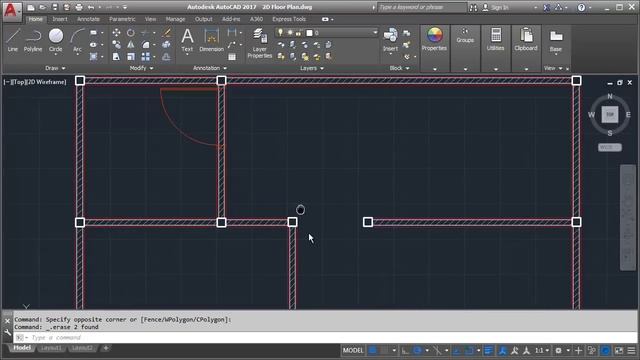
Task: Click the Properties color wheel
Action: coord(435,35)
